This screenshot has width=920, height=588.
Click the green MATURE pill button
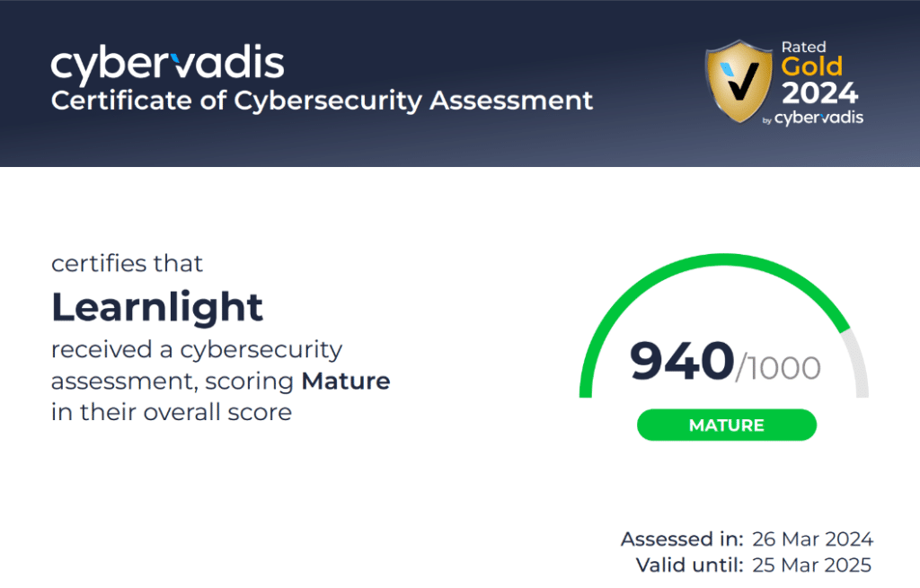(x=726, y=425)
